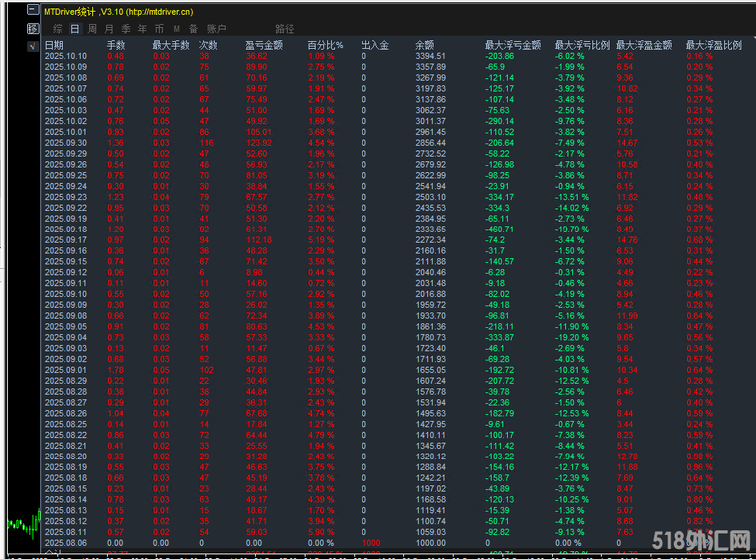This screenshot has height=559, width=756.
Task: Click the 综 summary statistics icon
Action: pyautogui.click(x=57, y=28)
